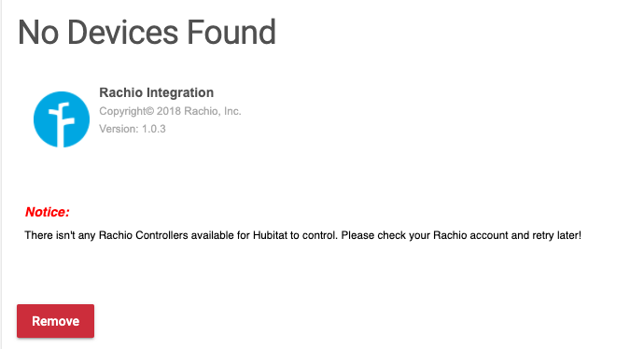The image size is (644, 349).
Task: Remove the Rachio Integration app
Action: [55, 321]
